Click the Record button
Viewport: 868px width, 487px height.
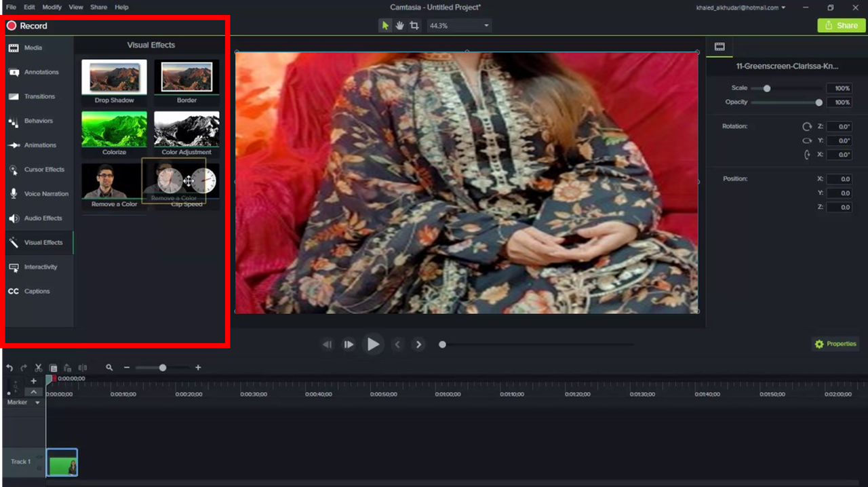(x=27, y=26)
